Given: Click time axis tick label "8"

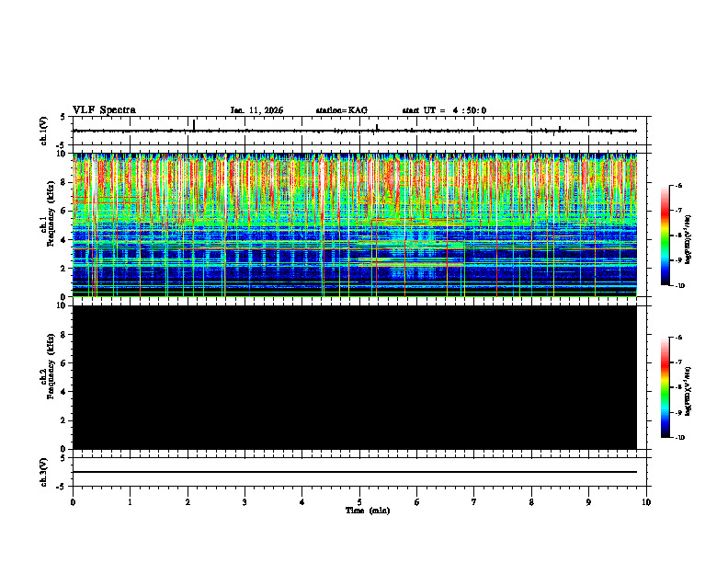Looking at the screenshot, I should pyautogui.click(x=531, y=502).
